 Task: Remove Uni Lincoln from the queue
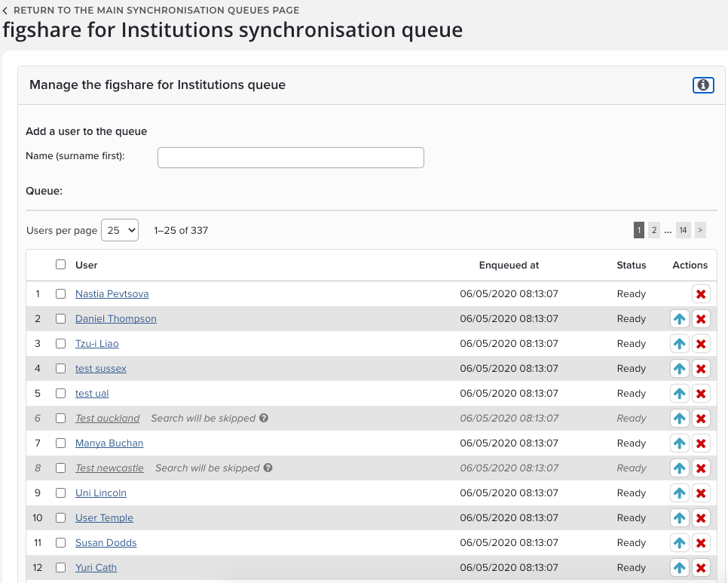[701, 493]
